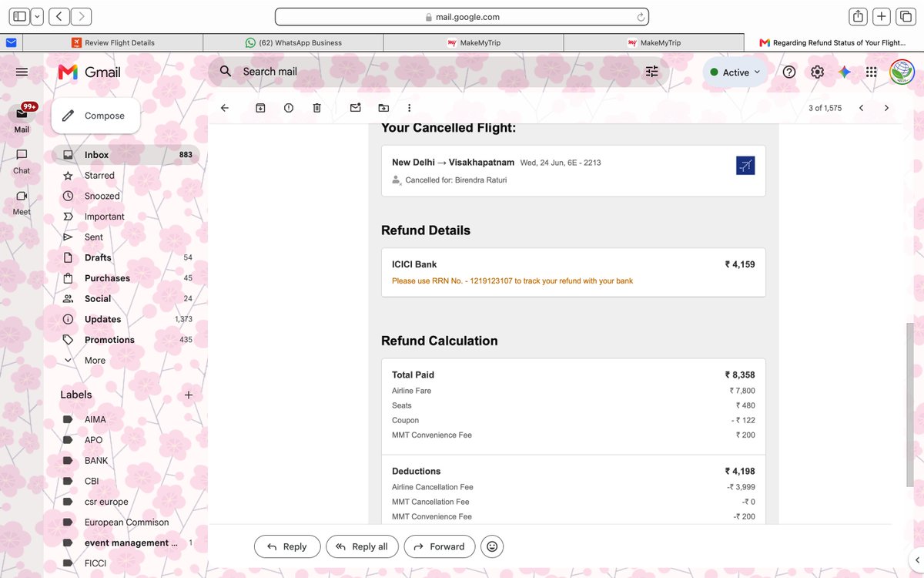
Task: Open the APO label
Action: coord(126,440)
